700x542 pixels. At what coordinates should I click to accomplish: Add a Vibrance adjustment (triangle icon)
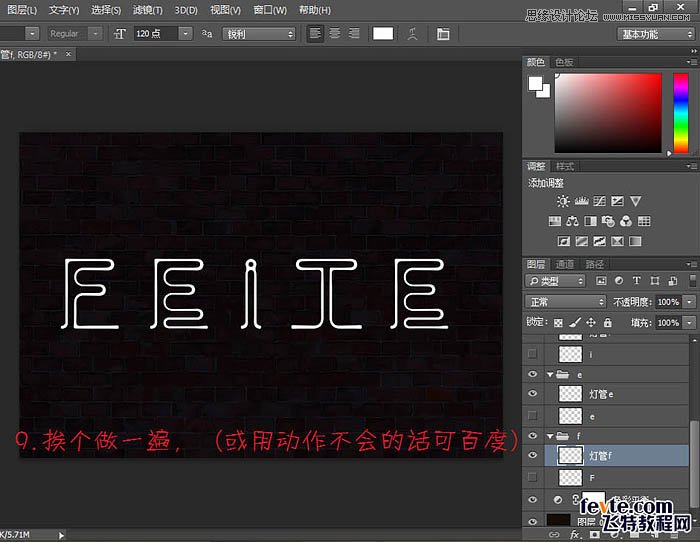(x=636, y=201)
